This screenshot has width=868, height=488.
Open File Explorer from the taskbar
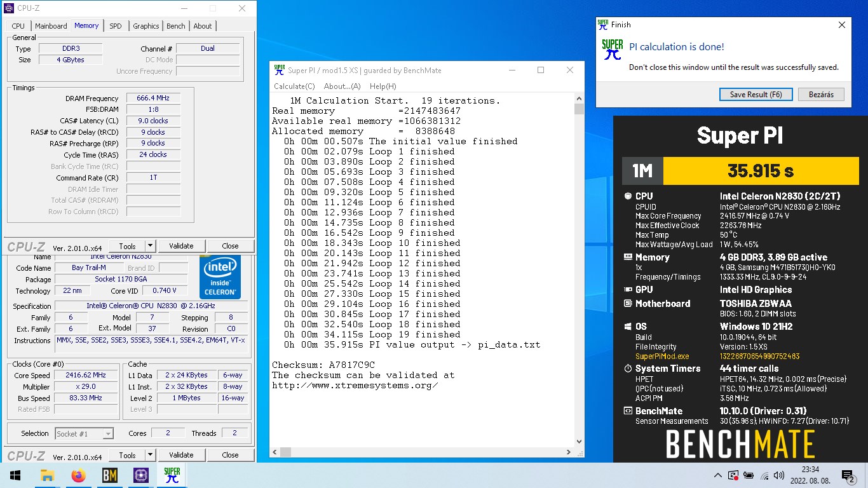46,475
